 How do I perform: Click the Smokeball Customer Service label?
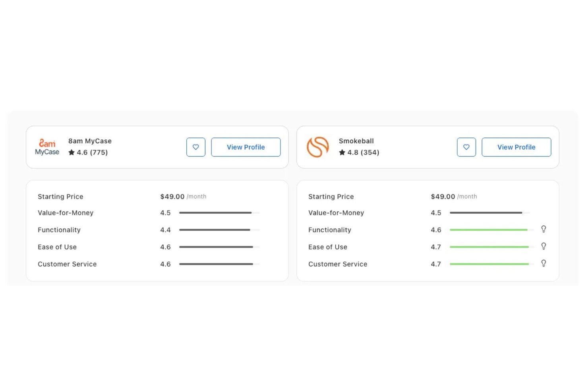pyautogui.click(x=338, y=264)
